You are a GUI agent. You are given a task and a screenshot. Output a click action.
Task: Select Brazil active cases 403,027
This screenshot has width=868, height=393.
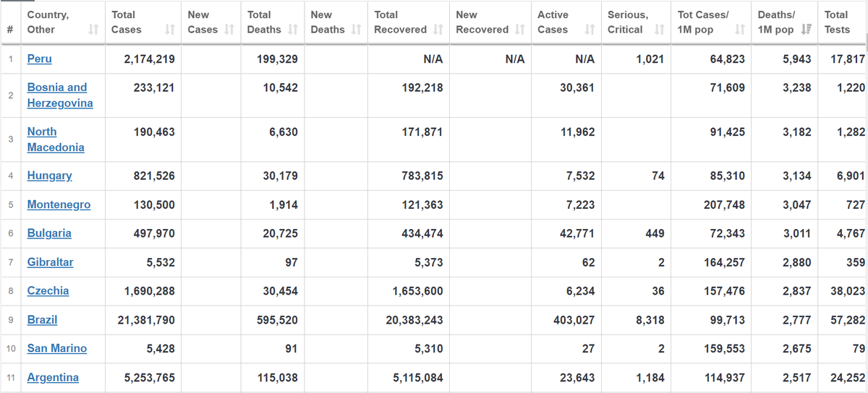[x=574, y=320]
